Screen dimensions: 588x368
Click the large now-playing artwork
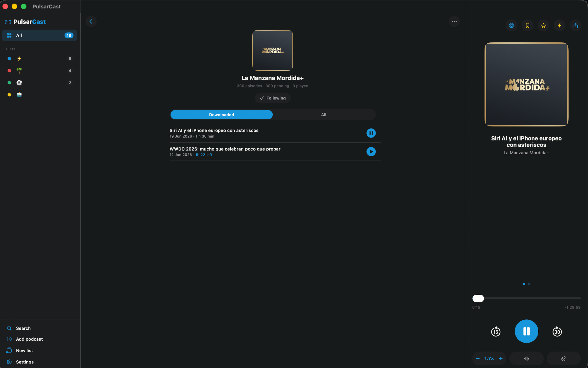527,84
